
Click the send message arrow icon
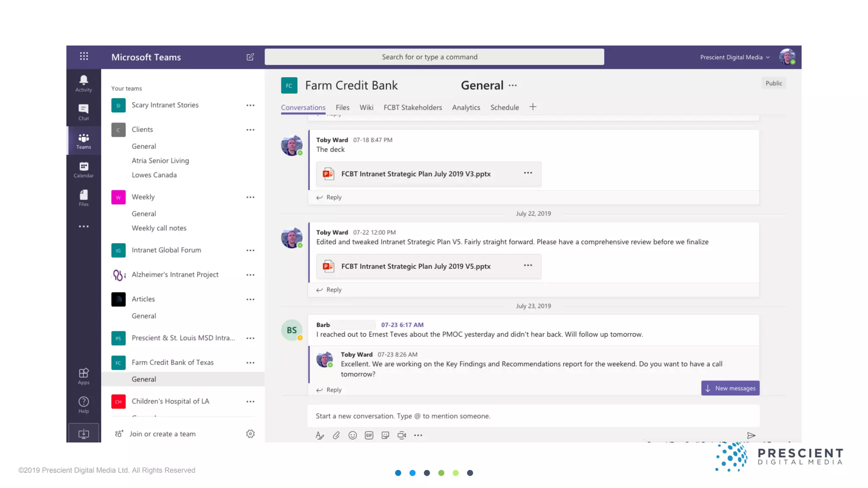[751, 435]
